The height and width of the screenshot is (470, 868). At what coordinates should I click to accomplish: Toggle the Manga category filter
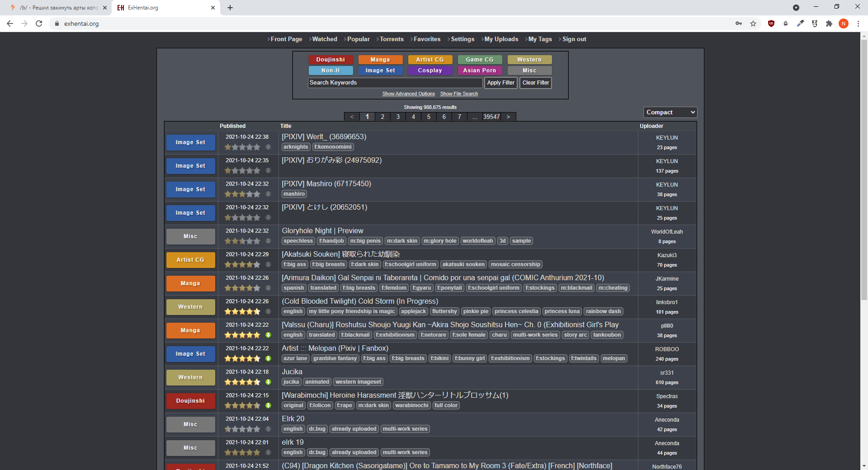pos(380,60)
